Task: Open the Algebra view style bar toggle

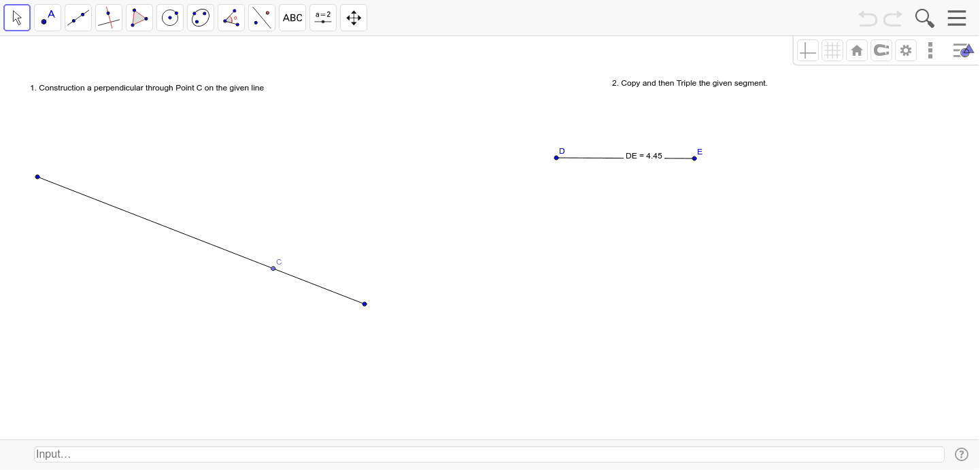Action: [963, 50]
